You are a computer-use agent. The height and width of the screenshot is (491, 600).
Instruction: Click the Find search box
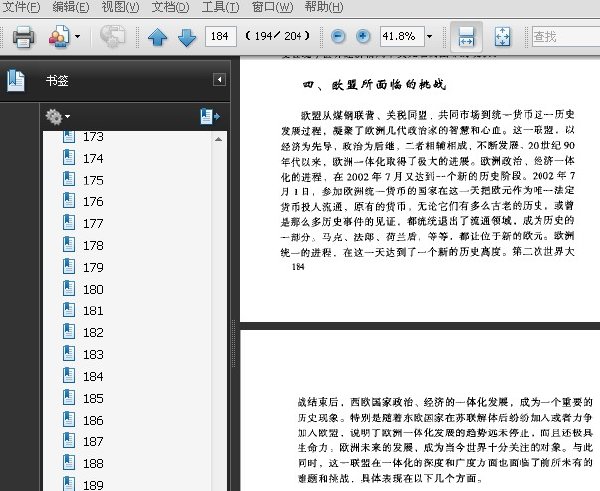[x=566, y=36]
